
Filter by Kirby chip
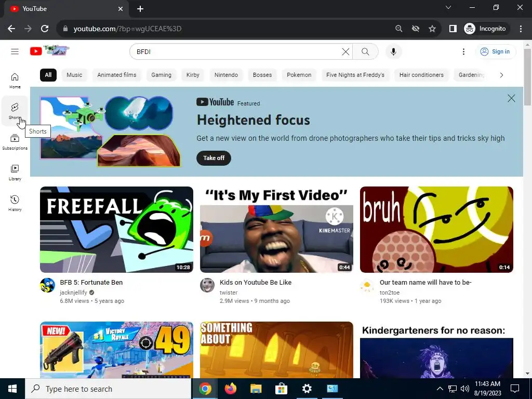(x=193, y=75)
